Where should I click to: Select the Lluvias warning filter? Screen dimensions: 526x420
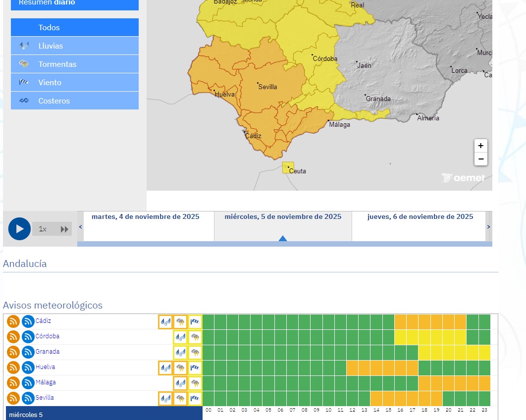click(x=75, y=46)
